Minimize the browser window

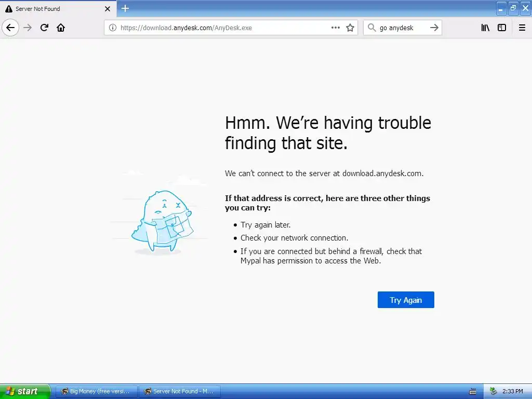point(501,8)
